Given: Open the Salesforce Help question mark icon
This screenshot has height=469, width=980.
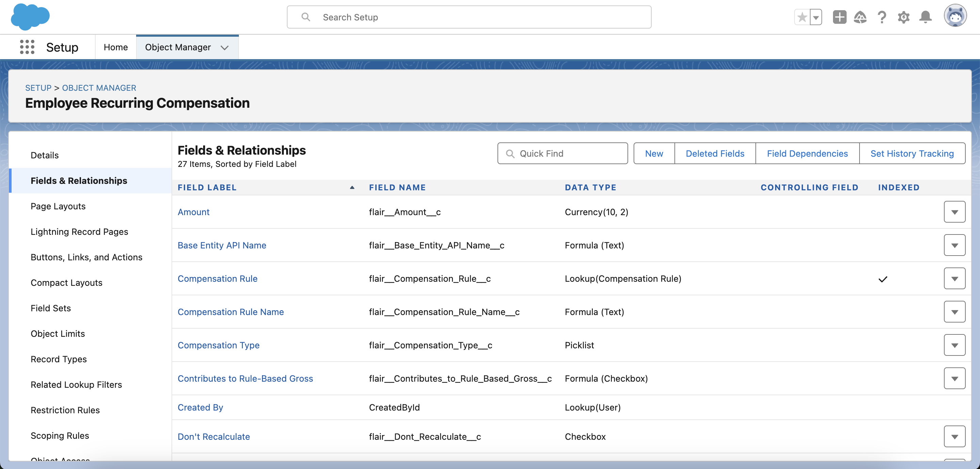Looking at the screenshot, I should pyautogui.click(x=882, y=17).
